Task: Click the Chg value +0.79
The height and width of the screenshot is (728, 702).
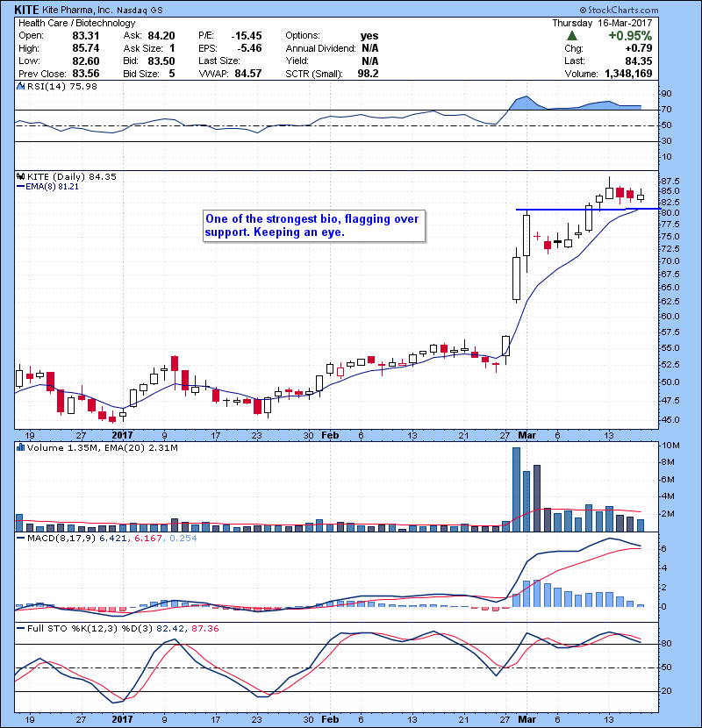Action: tap(638, 48)
